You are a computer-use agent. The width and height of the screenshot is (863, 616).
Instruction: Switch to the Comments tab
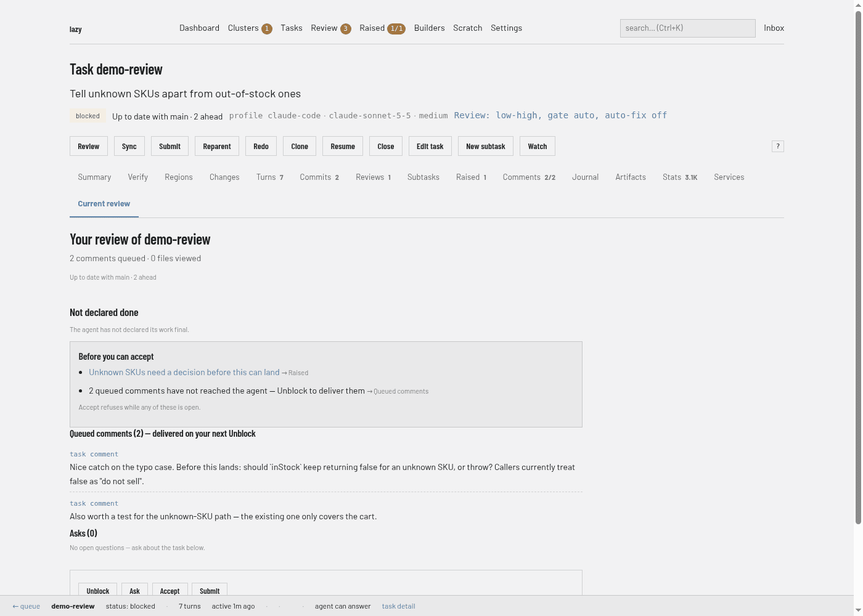529,177
